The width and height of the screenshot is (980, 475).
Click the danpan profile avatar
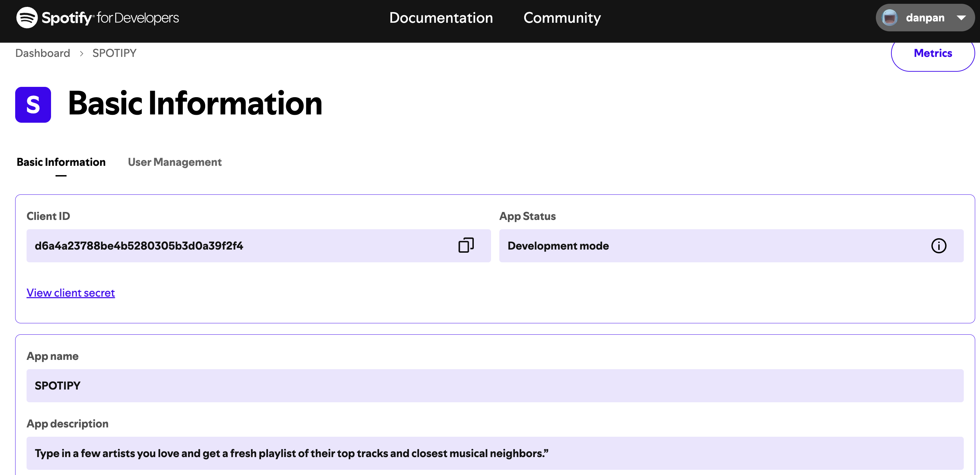click(889, 18)
